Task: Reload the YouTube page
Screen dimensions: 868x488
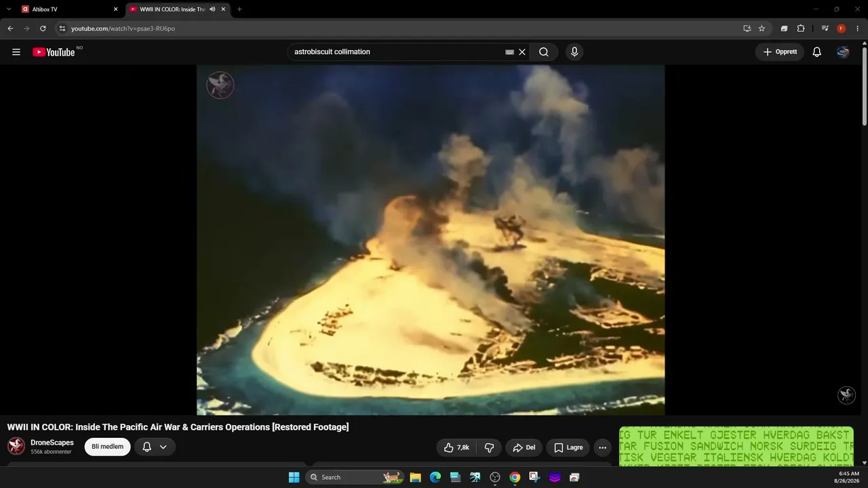Action: click(43, 28)
